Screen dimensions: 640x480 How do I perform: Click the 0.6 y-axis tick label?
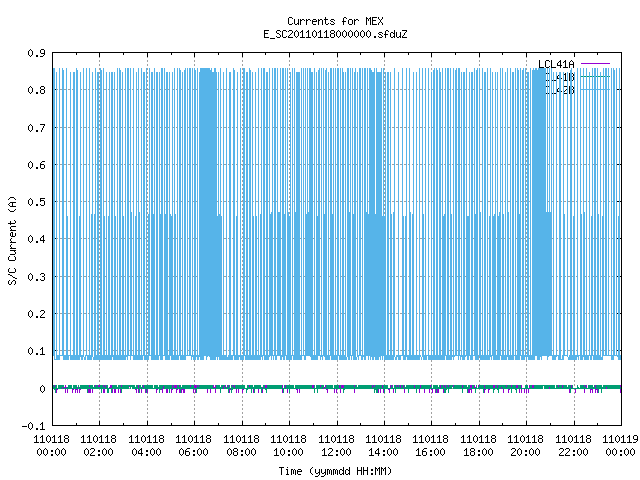point(36,165)
